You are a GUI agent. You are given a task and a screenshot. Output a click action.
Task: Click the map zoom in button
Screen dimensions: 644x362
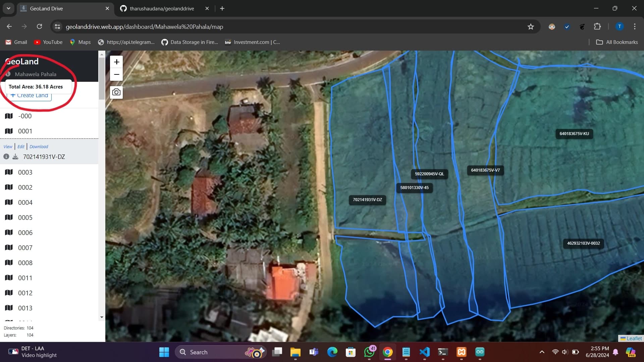(116, 62)
